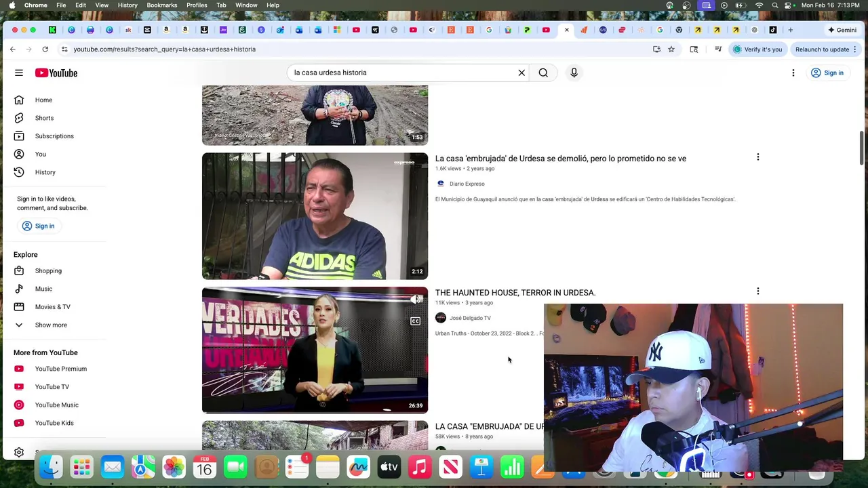The width and height of the screenshot is (868, 488).
Task: Open options menu for La casa embrujada video
Action: click(x=757, y=157)
